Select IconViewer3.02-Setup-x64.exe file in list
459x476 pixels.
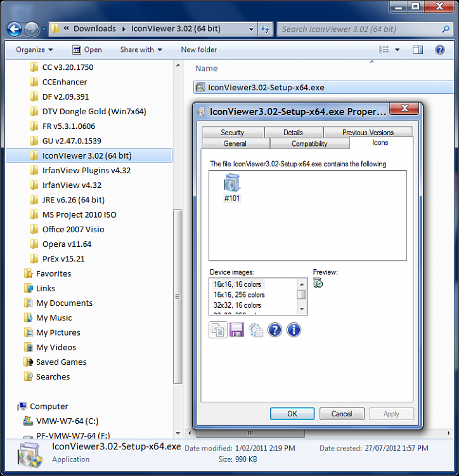[323, 88]
